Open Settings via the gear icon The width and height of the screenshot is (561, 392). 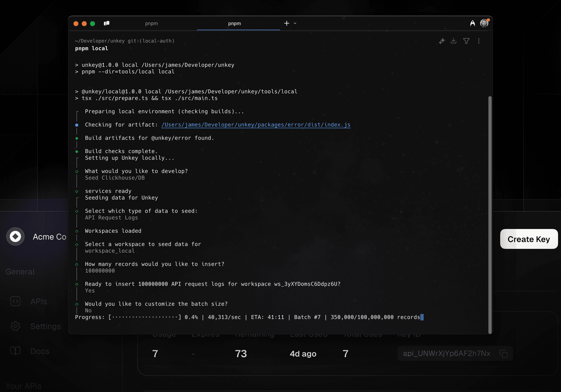coord(15,326)
